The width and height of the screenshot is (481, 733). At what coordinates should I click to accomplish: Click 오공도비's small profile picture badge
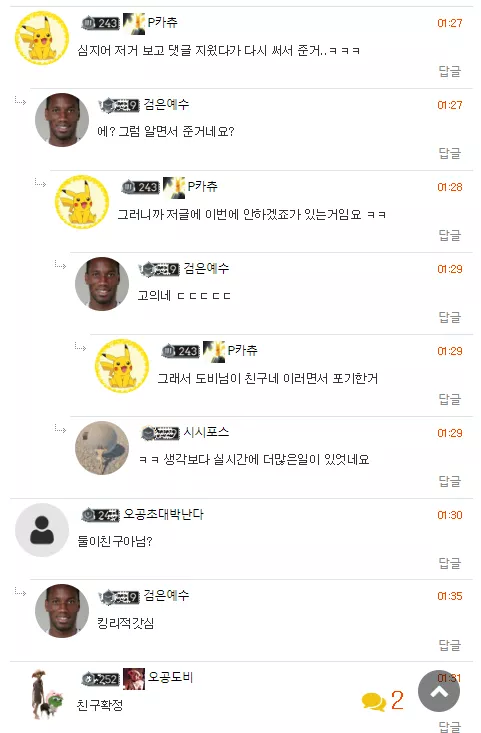pos(134,679)
